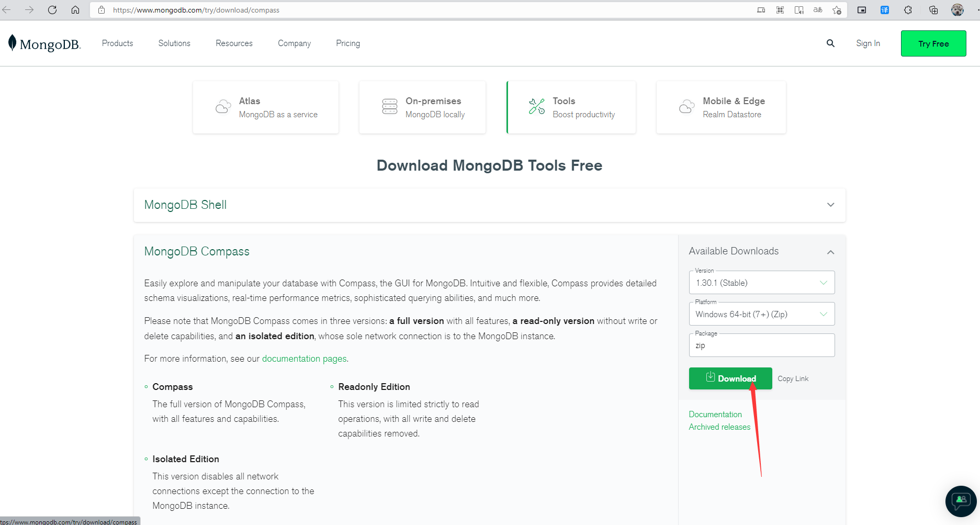Image resolution: width=980 pixels, height=525 pixels.
Task: Open the Products menu
Action: click(x=117, y=43)
